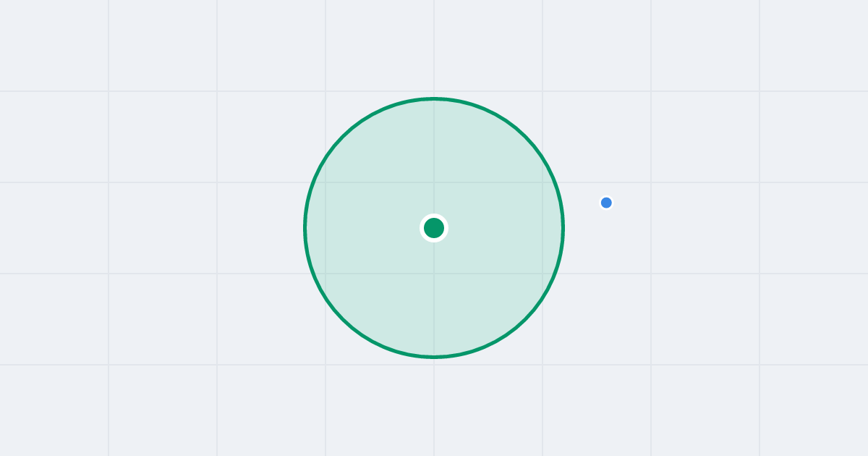Click the rightmost point of the green circle outline
Viewport: 868px width, 456px height.
pos(563,228)
